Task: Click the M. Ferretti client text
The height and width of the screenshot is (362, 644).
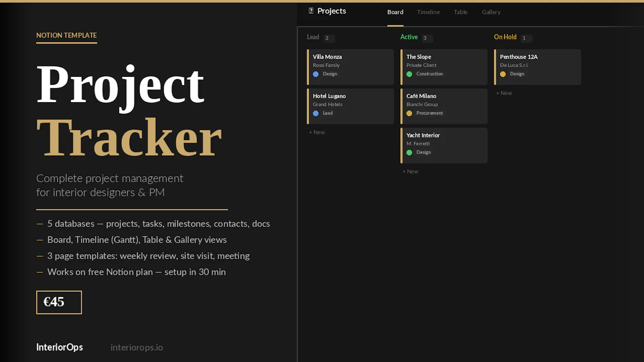Action: [x=418, y=144]
